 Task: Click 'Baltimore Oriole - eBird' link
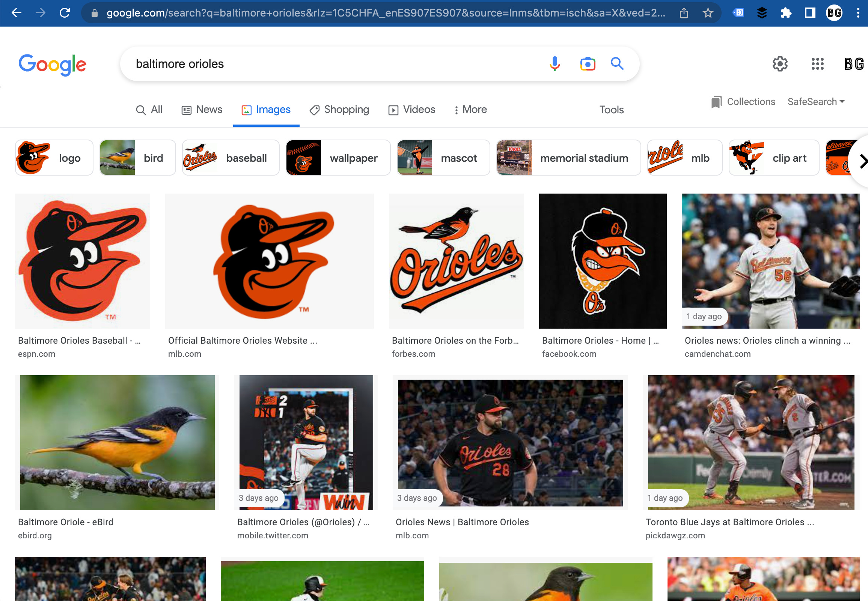[x=66, y=522]
